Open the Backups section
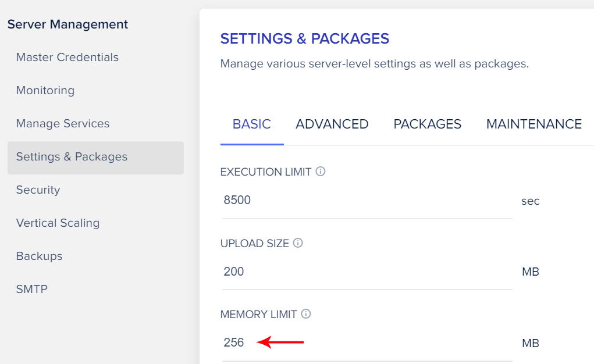594x364 pixels. [x=39, y=256]
